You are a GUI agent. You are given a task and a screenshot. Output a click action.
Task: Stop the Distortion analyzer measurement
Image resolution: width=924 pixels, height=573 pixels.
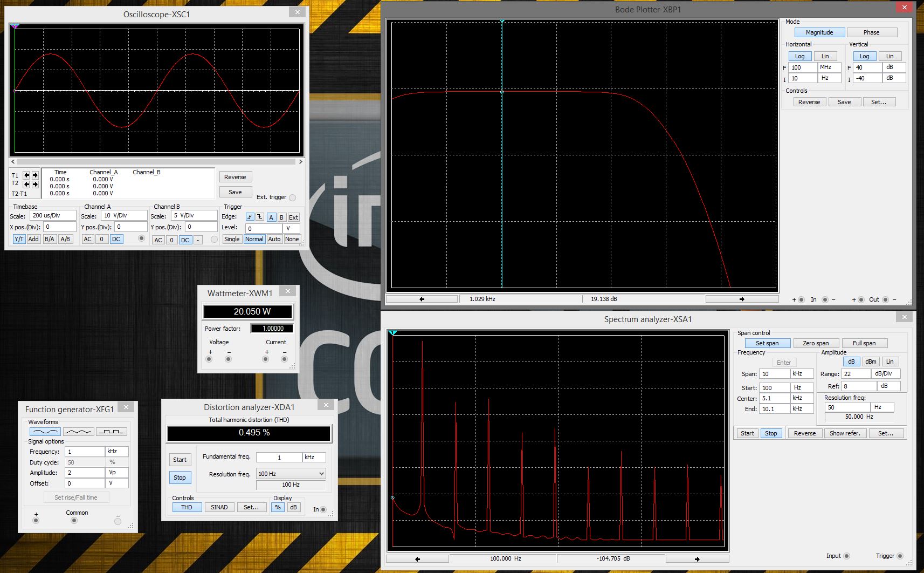tap(180, 477)
